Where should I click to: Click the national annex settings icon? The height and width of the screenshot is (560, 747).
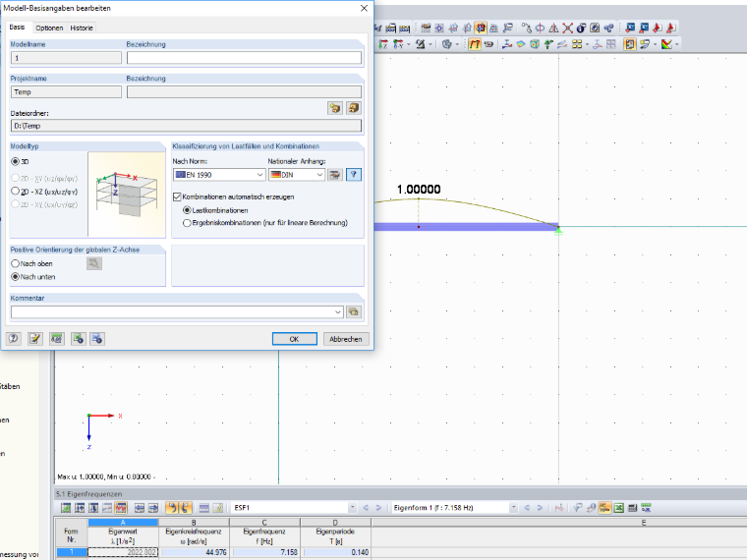[x=335, y=175]
